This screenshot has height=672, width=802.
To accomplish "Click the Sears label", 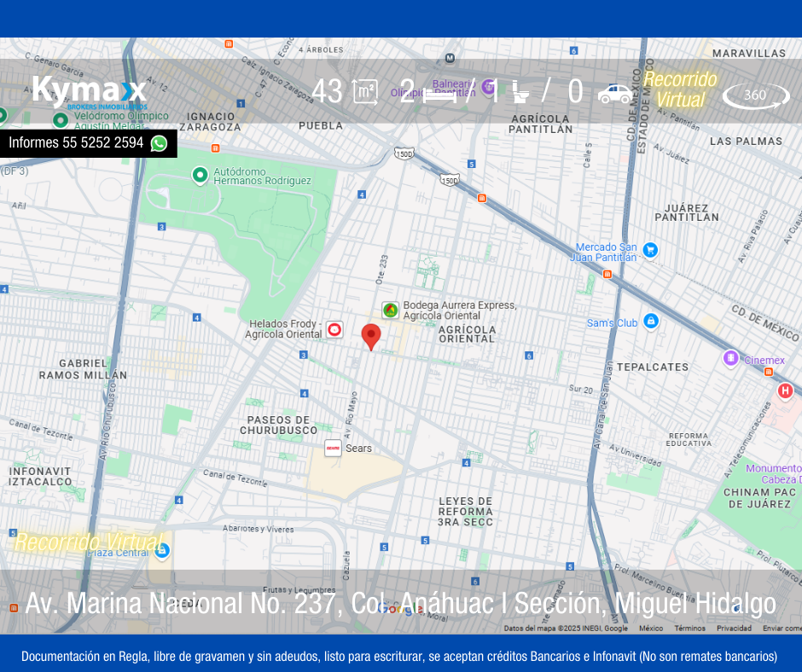I will [x=358, y=449].
